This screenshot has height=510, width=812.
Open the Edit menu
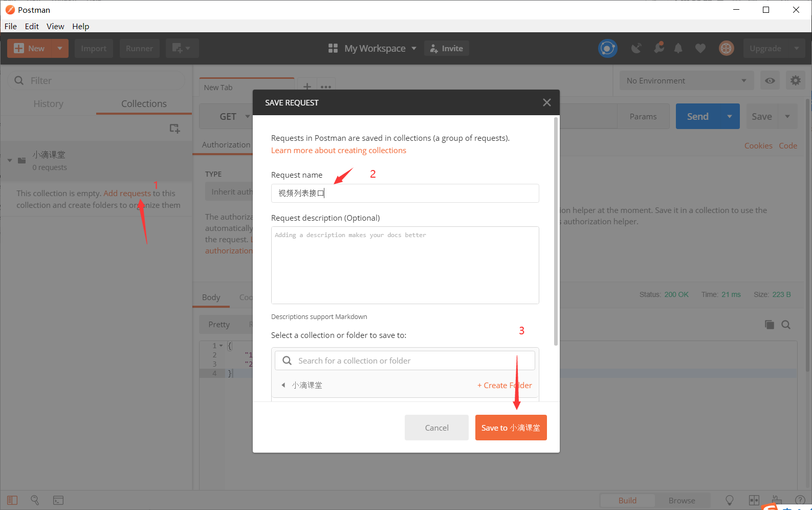coord(32,26)
